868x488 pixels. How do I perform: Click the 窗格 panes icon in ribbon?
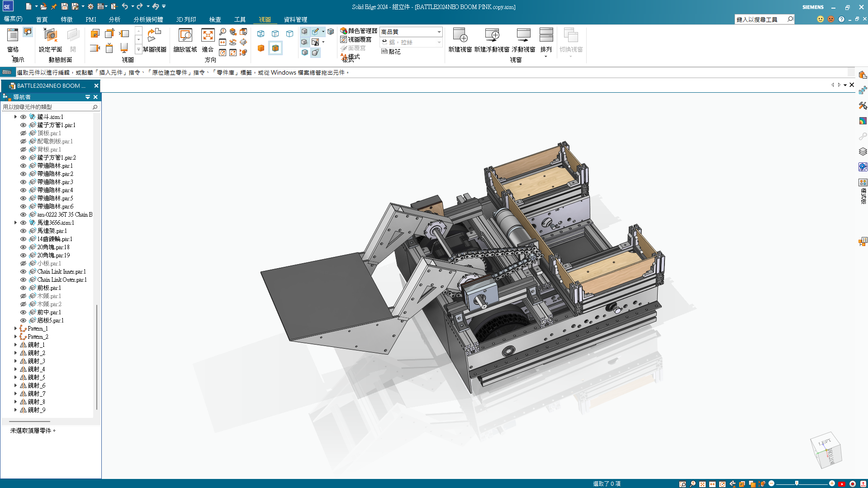point(13,35)
